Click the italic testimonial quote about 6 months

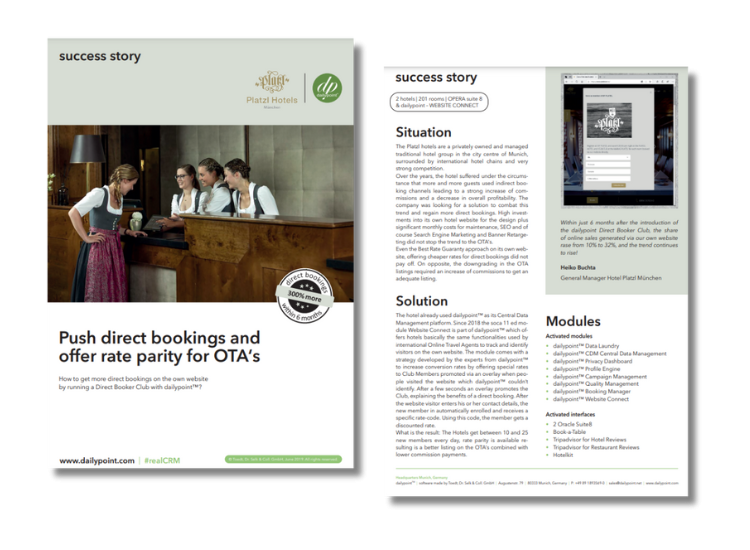click(x=619, y=237)
